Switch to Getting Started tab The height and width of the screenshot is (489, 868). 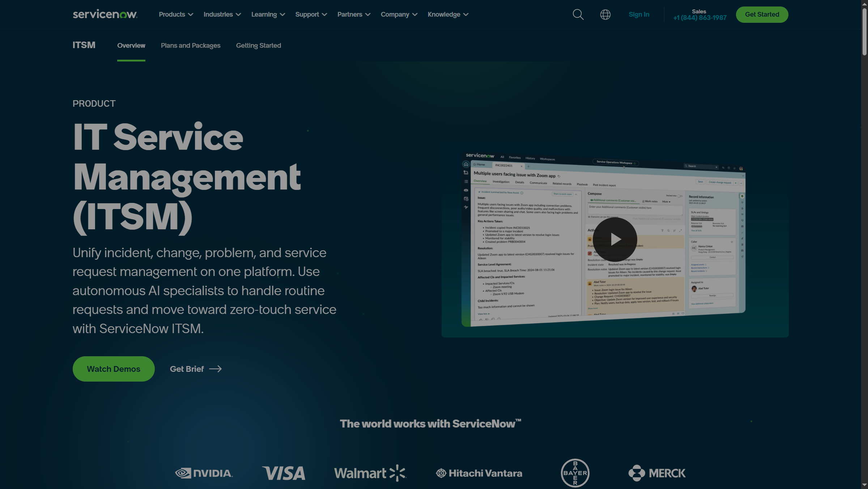[259, 46]
